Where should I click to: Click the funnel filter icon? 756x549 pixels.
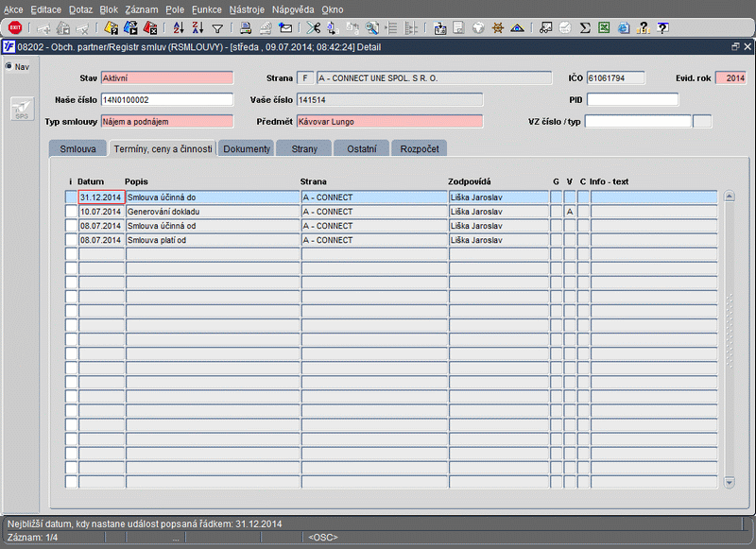217,28
